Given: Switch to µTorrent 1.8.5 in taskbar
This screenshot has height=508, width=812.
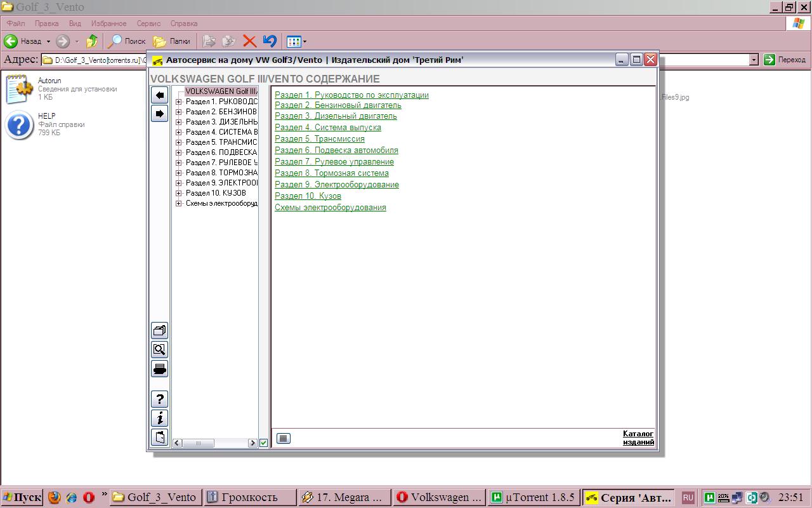Looking at the screenshot, I should (x=534, y=497).
